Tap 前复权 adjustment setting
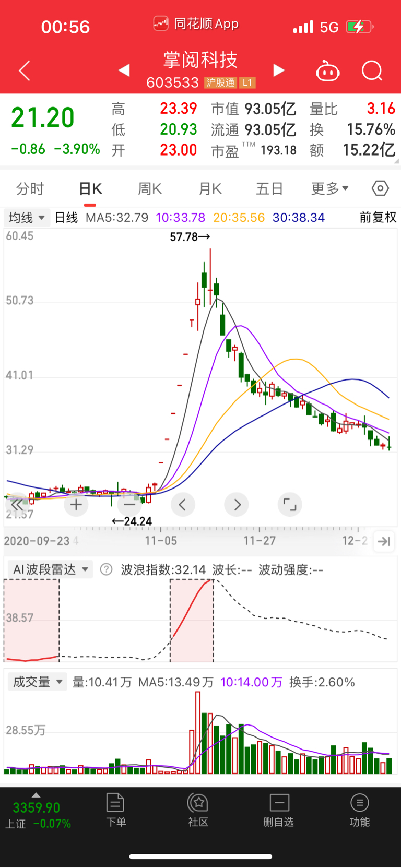Screen dimensions: 401x868 tap(378, 217)
